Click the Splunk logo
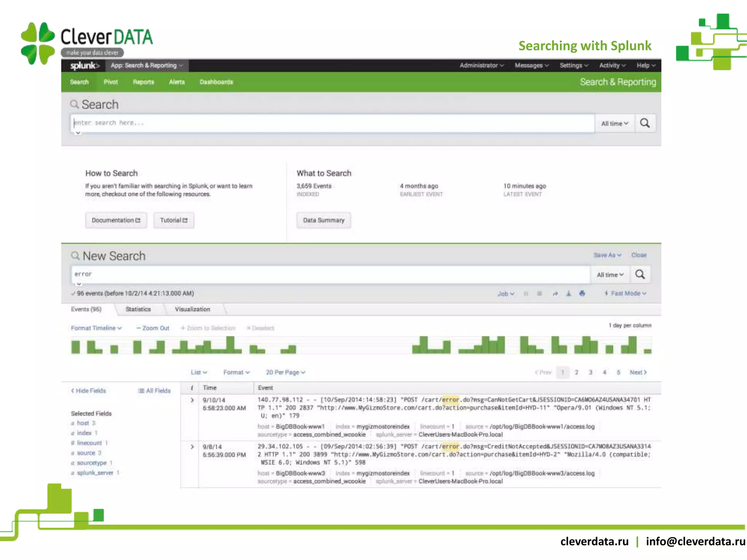This screenshot has height=560, width=747. pos(85,66)
